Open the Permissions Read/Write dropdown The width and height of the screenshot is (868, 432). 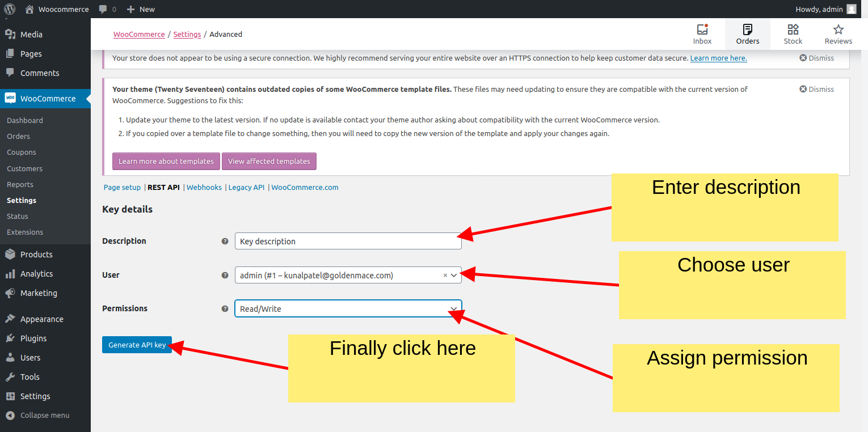click(x=348, y=308)
